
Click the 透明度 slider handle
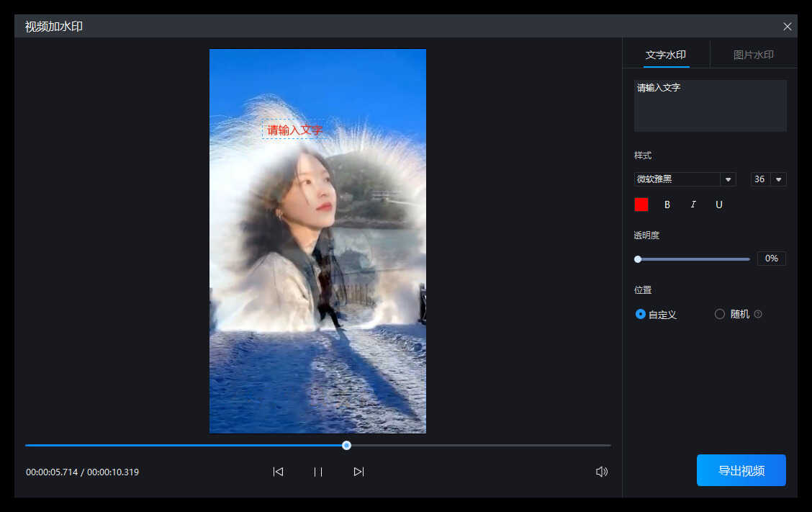coord(638,259)
